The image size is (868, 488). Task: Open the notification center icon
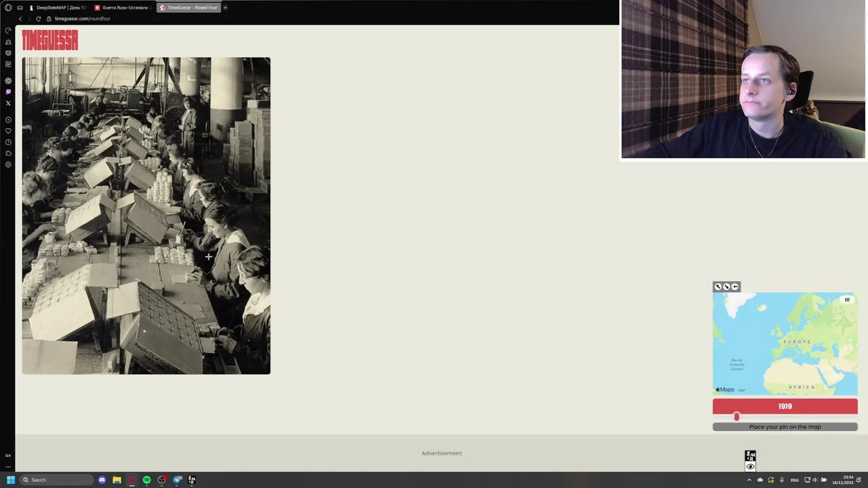(859, 480)
